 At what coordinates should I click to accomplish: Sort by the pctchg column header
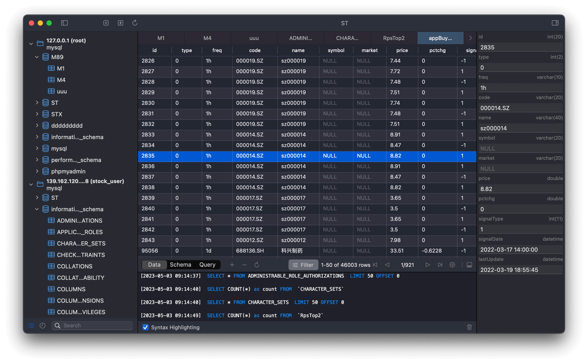click(437, 50)
